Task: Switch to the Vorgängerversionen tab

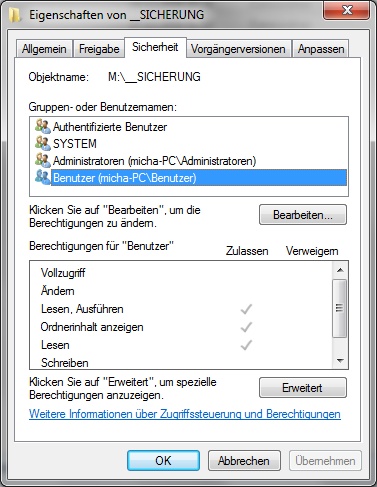Action: click(238, 49)
